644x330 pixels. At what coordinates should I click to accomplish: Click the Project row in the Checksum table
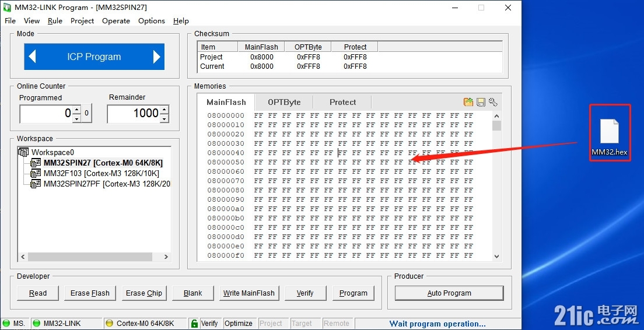(349, 57)
